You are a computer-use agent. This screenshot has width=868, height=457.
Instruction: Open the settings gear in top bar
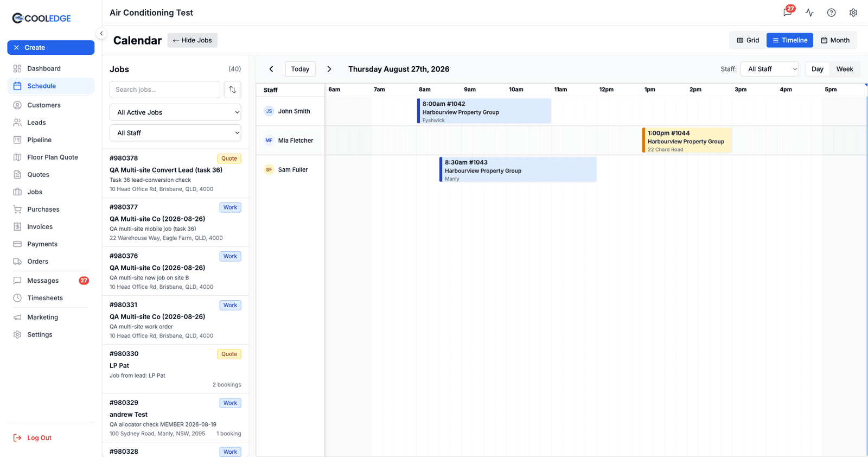(853, 12)
